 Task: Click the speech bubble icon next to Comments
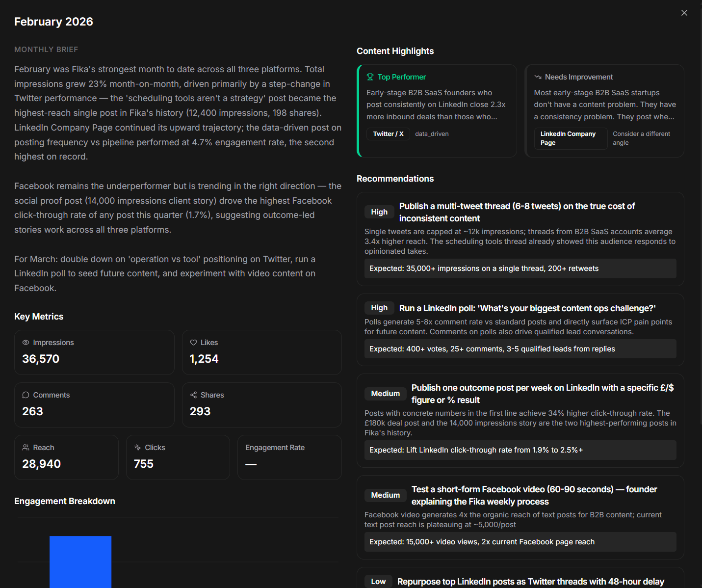click(26, 395)
